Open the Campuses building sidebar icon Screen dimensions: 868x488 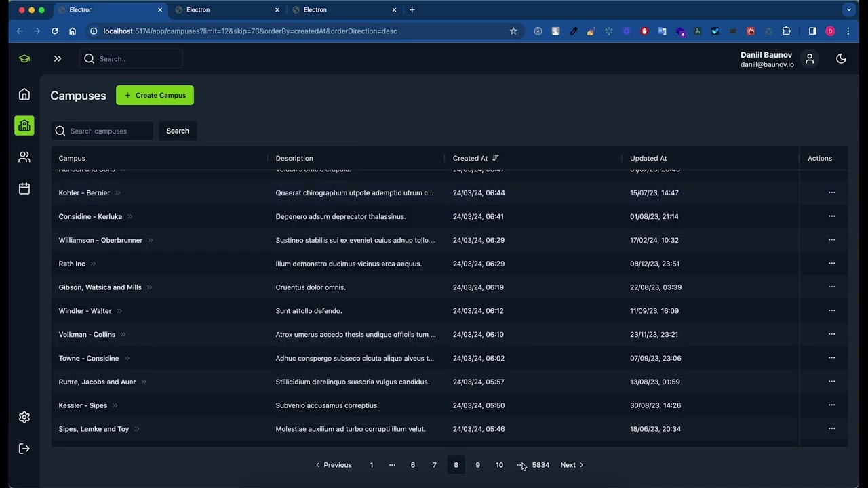pos(24,125)
